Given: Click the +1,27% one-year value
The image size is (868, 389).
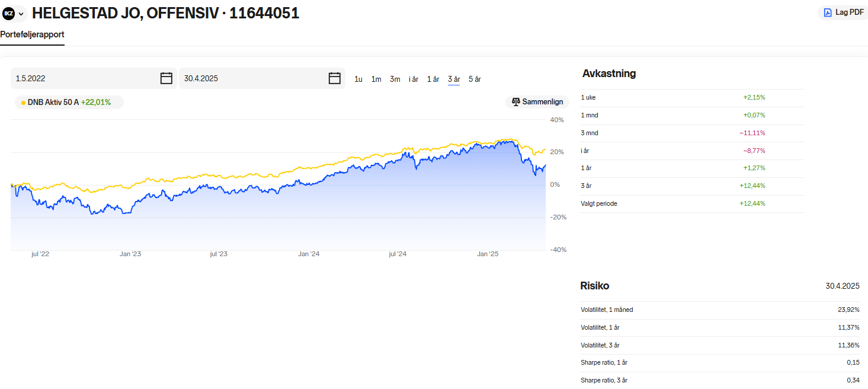Looking at the screenshot, I should coord(754,168).
